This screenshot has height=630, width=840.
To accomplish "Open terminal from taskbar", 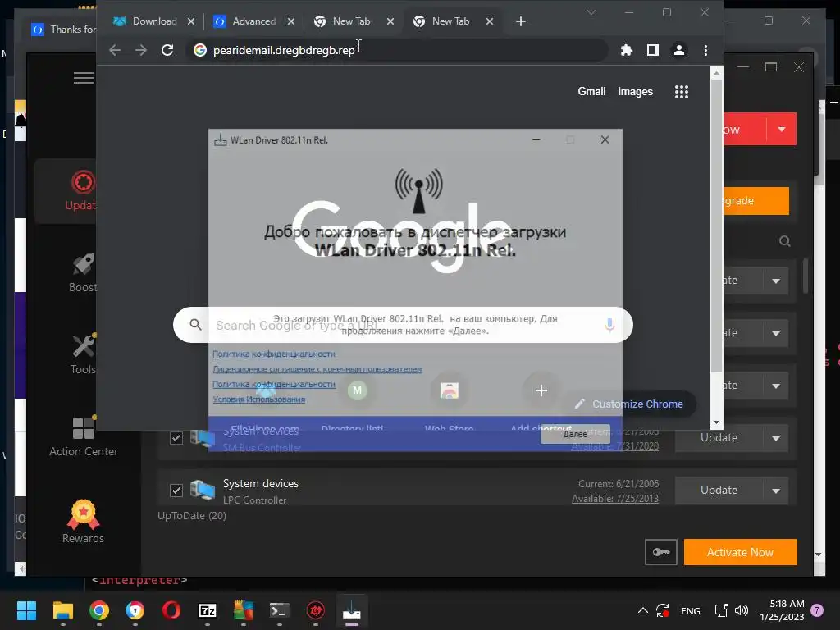I will coord(279,610).
